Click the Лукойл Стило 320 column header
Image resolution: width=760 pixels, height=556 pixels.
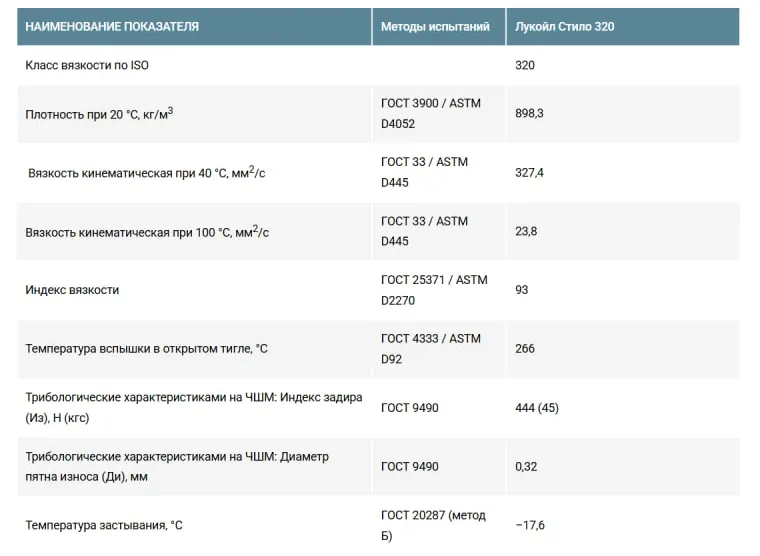(565, 27)
